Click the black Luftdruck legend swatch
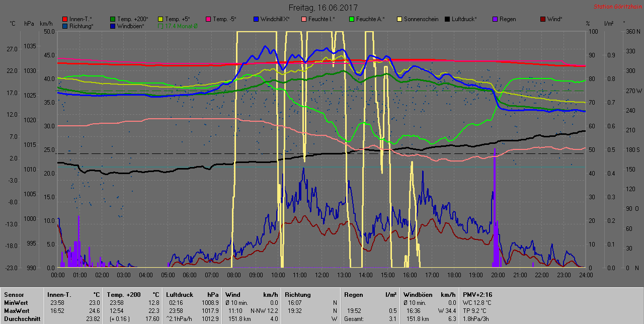This screenshot has height=324, width=644. (x=447, y=19)
